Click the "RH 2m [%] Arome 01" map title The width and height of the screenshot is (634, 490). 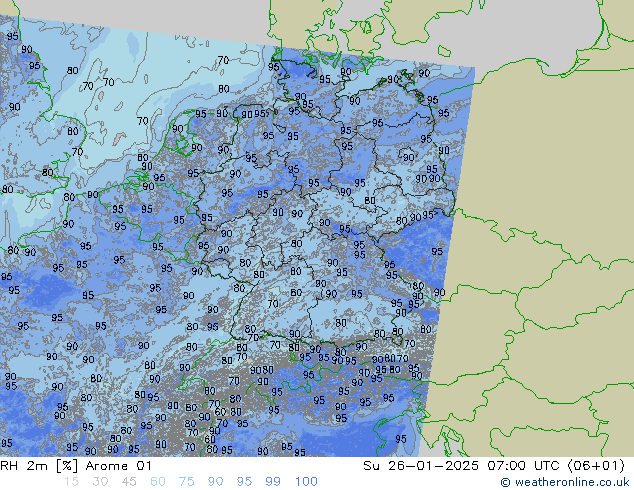76,466
